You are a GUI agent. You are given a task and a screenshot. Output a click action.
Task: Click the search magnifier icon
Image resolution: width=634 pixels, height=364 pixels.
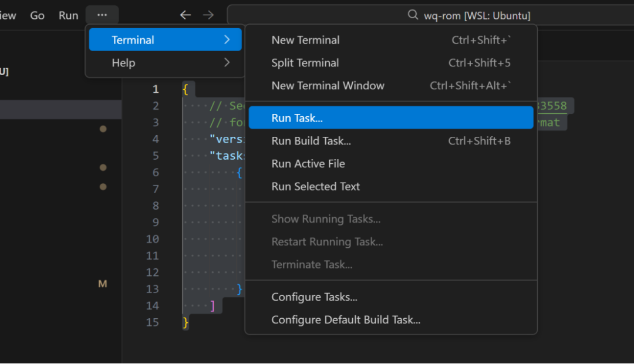[x=413, y=15]
